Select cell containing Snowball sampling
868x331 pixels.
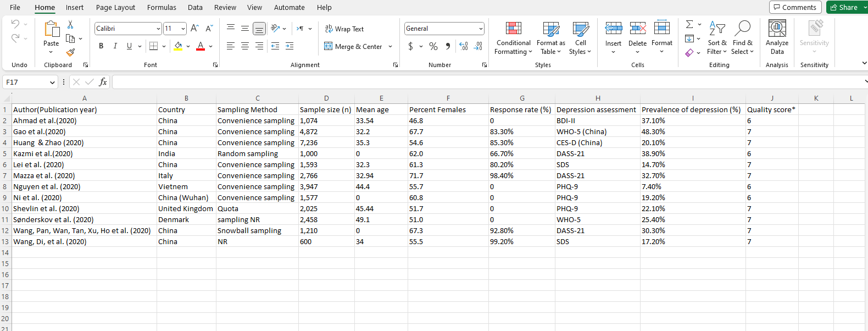[257, 230]
